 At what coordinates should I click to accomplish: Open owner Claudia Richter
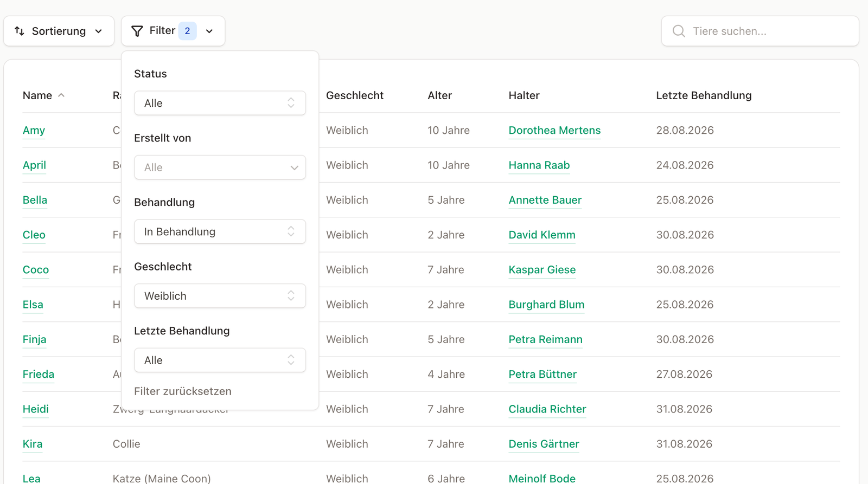point(547,409)
